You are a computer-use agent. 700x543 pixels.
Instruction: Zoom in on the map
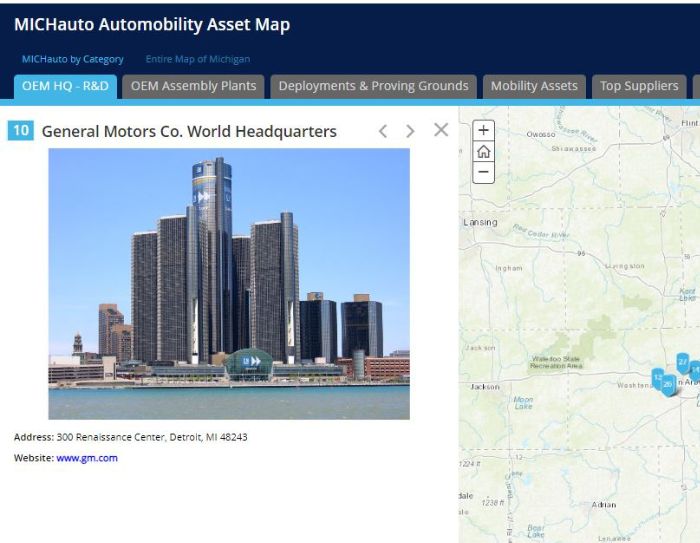pyautogui.click(x=483, y=131)
